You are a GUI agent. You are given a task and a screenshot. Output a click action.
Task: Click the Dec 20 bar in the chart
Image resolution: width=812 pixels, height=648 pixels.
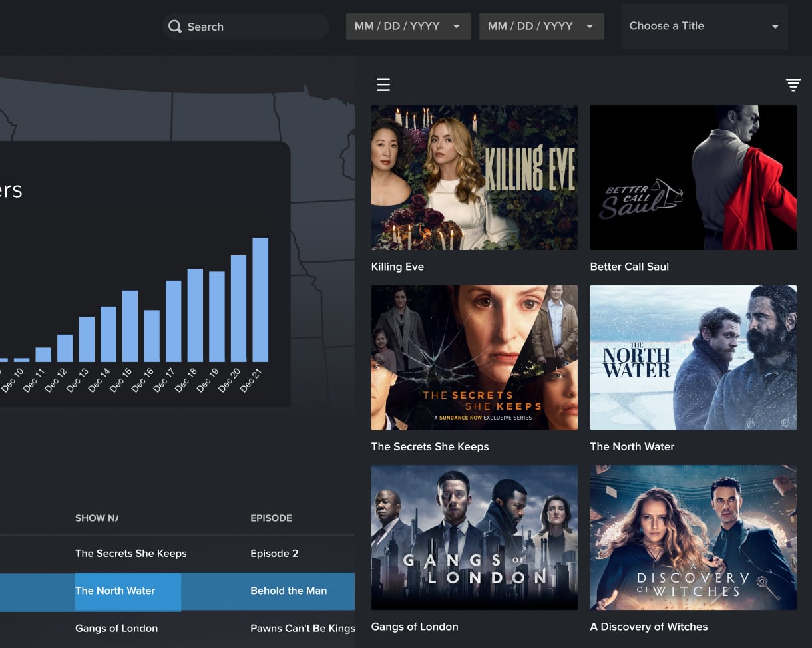(x=239, y=309)
